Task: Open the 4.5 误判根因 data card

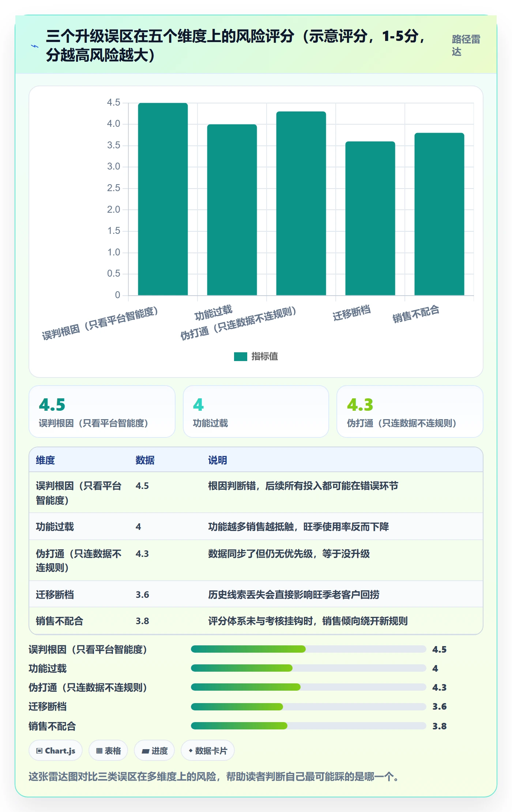Action: pyautogui.click(x=102, y=411)
